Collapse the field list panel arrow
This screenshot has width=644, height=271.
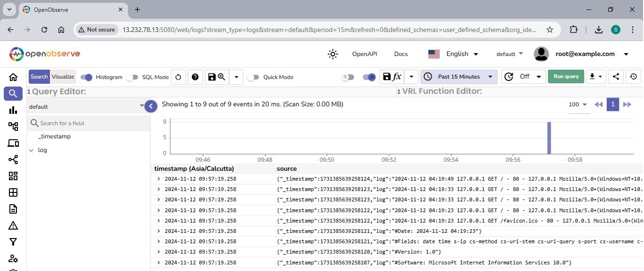tap(151, 107)
